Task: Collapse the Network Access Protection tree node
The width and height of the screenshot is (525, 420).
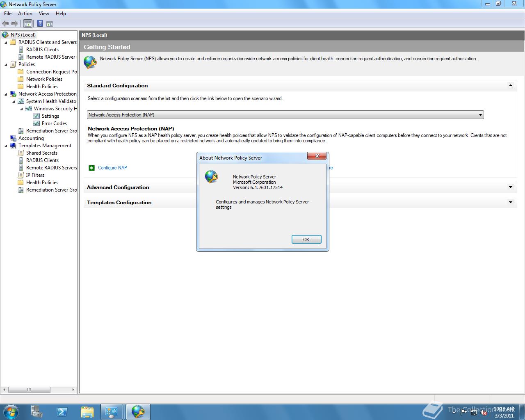Action: click(6, 94)
